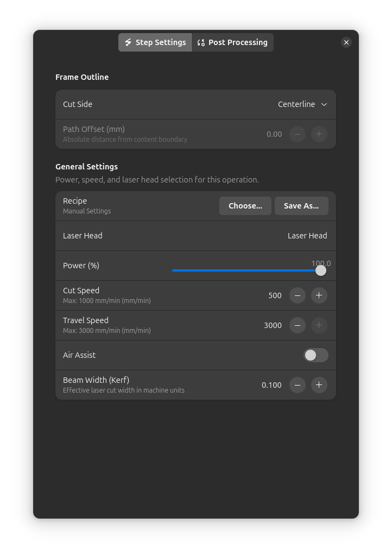Click the lightning icon on Step Settings tab
Image resolution: width=392 pixels, height=555 pixels.
point(128,42)
